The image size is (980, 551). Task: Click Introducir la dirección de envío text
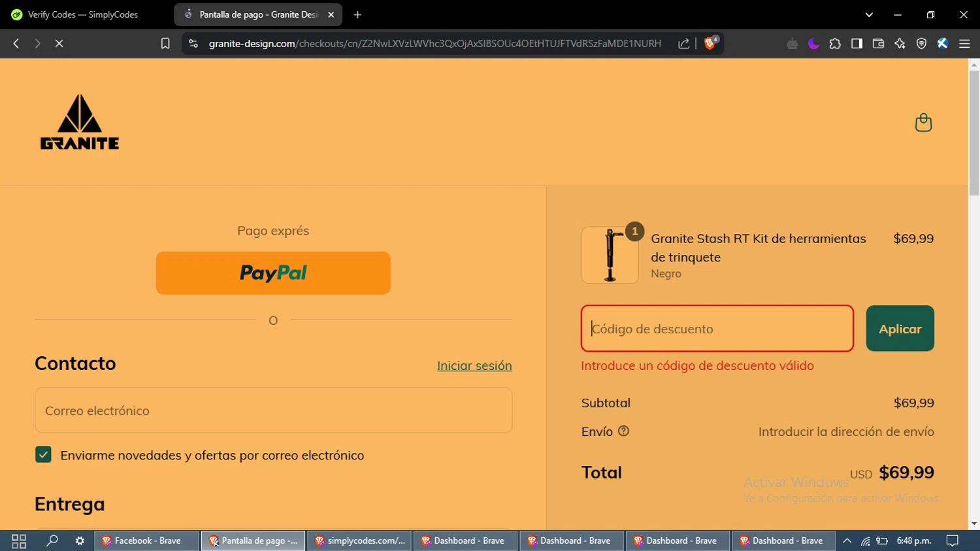846,431
